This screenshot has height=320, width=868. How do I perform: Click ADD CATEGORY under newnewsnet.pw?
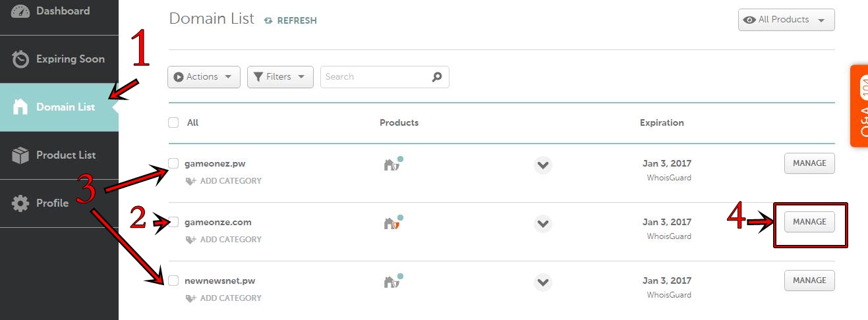point(230,298)
